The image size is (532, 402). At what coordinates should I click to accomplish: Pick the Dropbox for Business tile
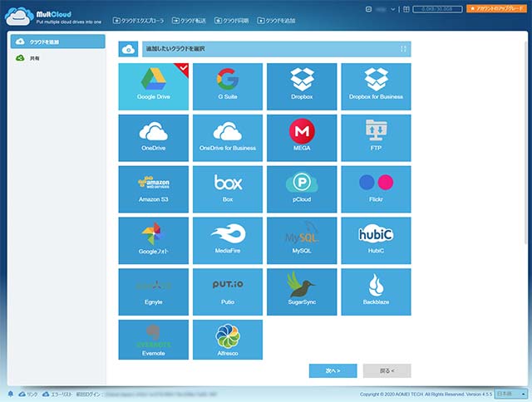point(376,86)
